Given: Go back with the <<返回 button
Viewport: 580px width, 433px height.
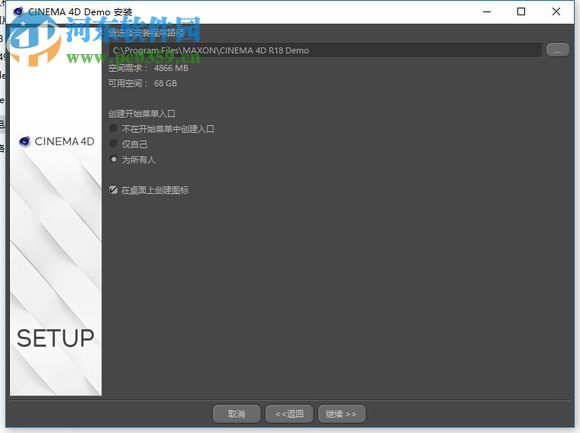Looking at the screenshot, I should [x=289, y=414].
